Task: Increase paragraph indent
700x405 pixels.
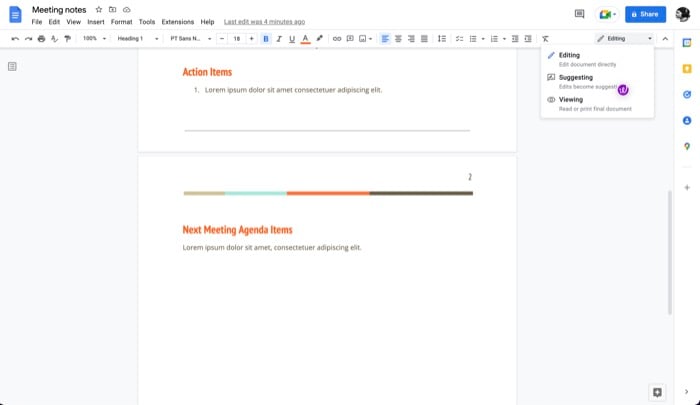Action: [528, 39]
